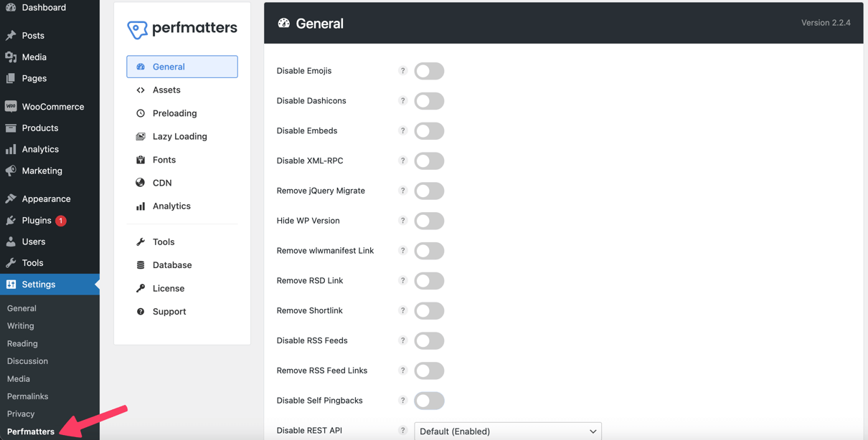Select the Database tool in perfmatters
Image resolution: width=868 pixels, height=440 pixels.
(172, 264)
